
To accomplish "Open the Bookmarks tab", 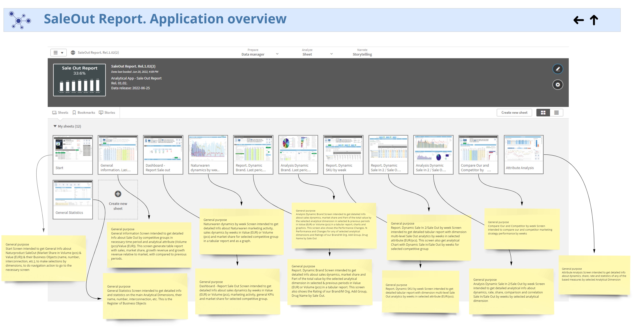I will pos(84,113).
